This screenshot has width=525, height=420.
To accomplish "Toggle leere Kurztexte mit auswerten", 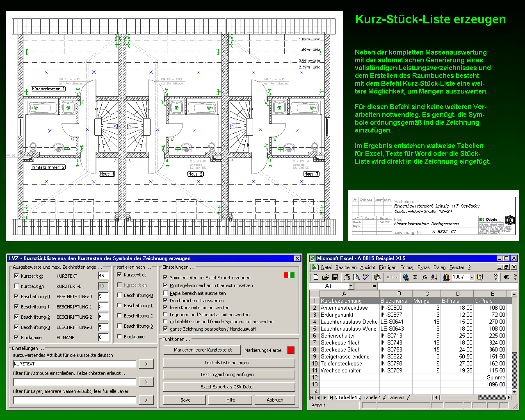I will tap(166, 308).
